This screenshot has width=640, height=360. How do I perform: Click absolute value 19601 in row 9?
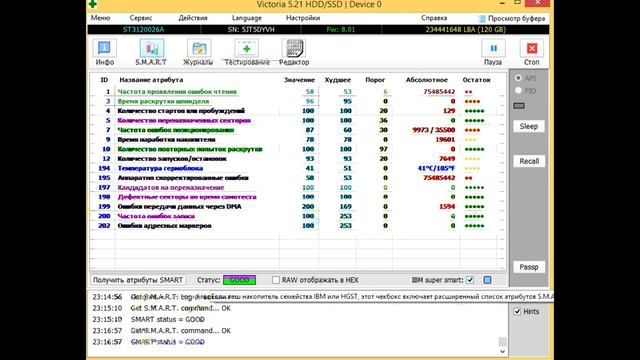pos(445,140)
